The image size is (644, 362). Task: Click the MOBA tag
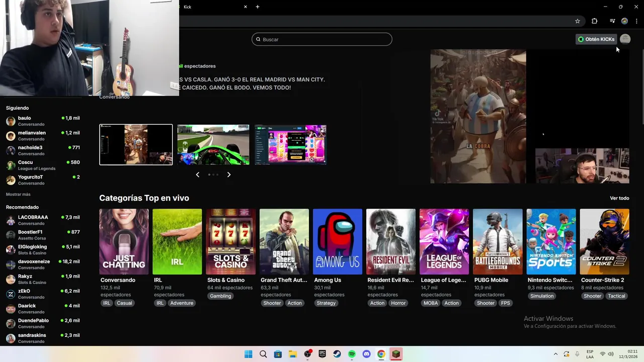tap(431, 303)
